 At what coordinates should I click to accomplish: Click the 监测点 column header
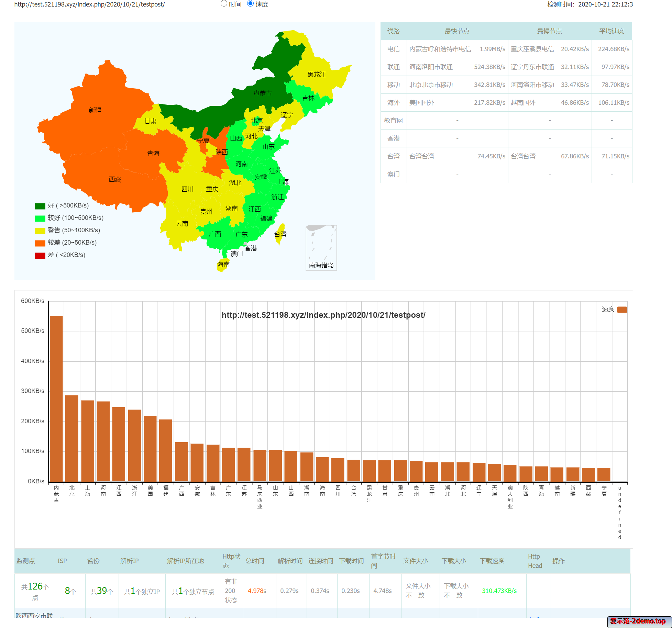(x=26, y=561)
